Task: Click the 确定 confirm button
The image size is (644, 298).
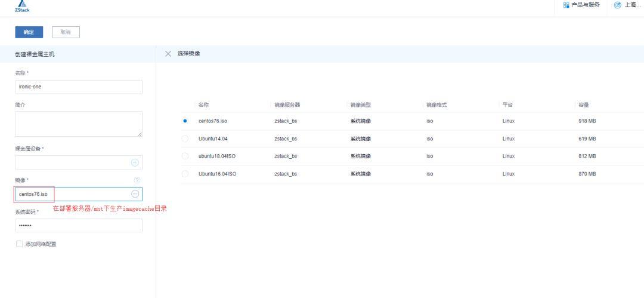Action: coord(29,32)
